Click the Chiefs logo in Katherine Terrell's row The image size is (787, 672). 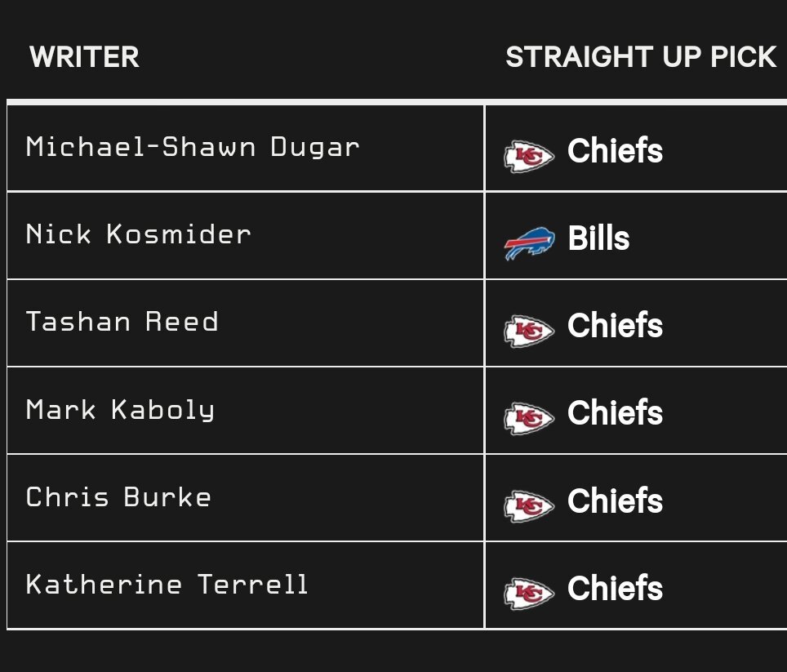point(529,594)
